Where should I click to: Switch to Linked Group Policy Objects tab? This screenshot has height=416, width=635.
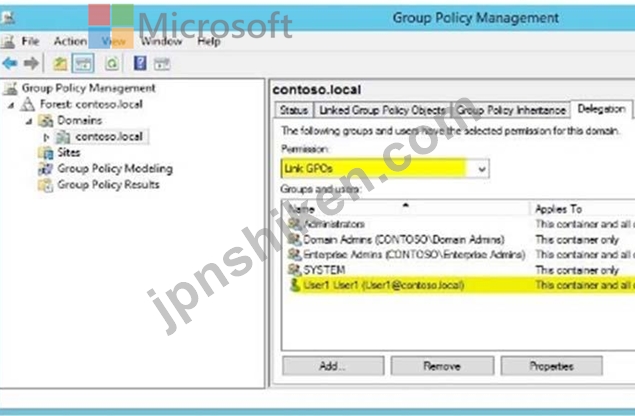382,110
